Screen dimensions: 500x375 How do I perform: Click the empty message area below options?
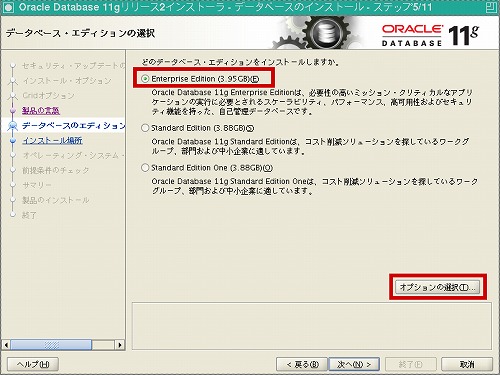click(x=311, y=326)
